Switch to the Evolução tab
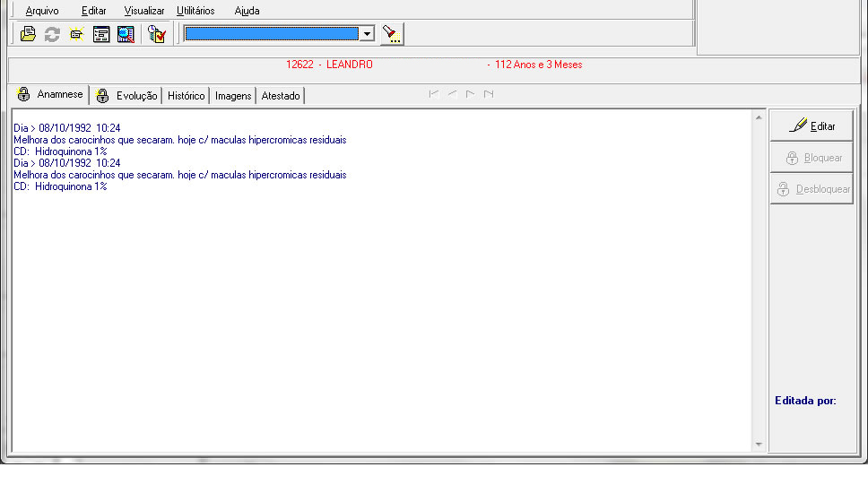Image resolution: width=868 pixels, height=493 pixels. [x=126, y=96]
